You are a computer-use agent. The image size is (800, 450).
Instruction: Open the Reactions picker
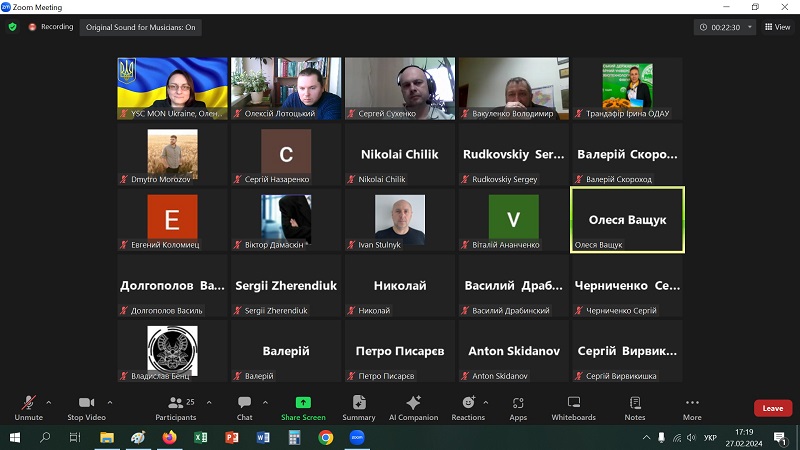[x=467, y=406]
